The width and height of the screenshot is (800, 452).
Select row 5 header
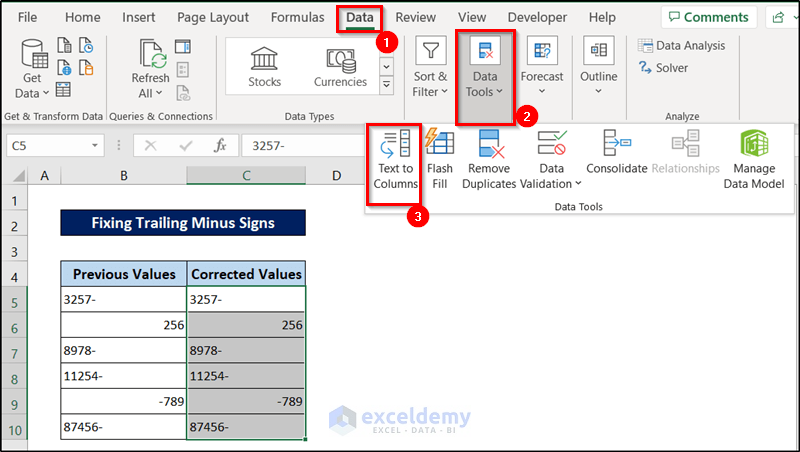pyautogui.click(x=14, y=303)
